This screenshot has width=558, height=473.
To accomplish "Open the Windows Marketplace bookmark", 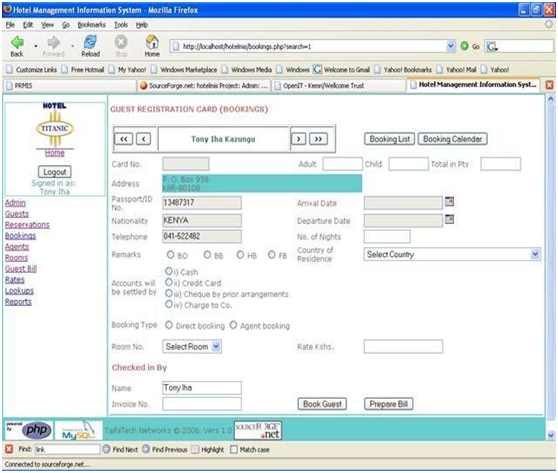I will coord(184,69).
